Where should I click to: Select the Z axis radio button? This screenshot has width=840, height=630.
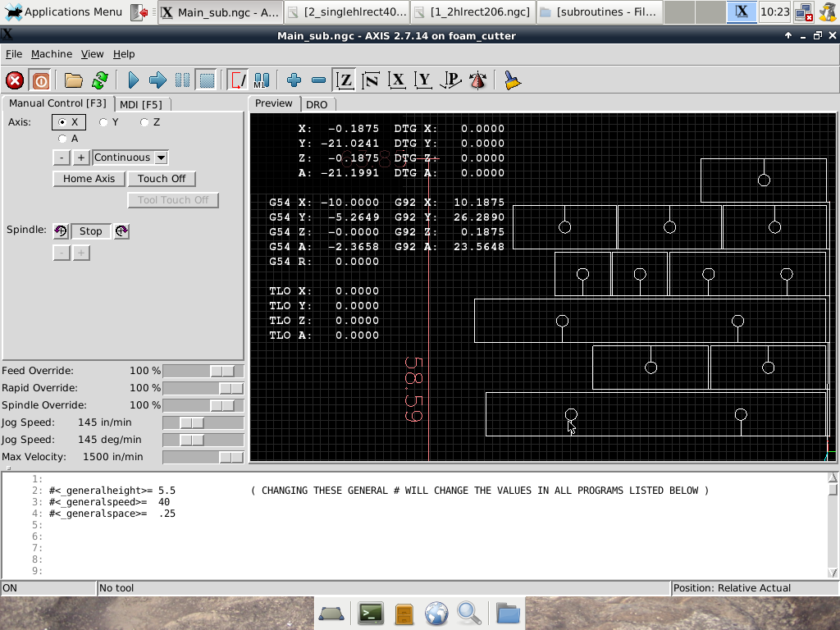(145, 122)
